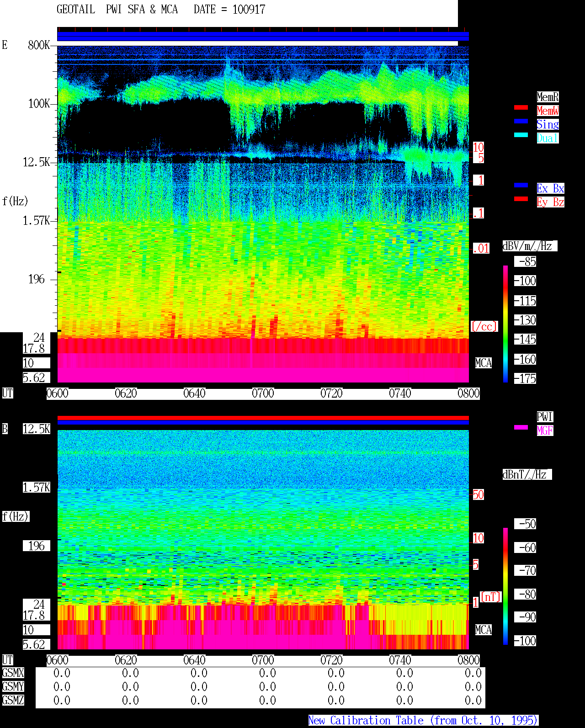Click the cyan Dual legend swatch
Screen dimensions: 585x728
pyautogui.click(x=521, y=135)
